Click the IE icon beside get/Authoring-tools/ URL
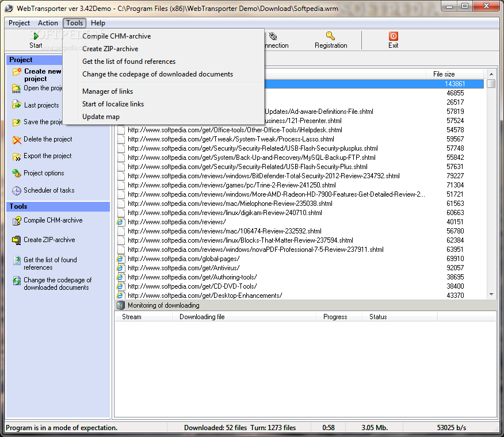504x437 pixels. [120, 277]
